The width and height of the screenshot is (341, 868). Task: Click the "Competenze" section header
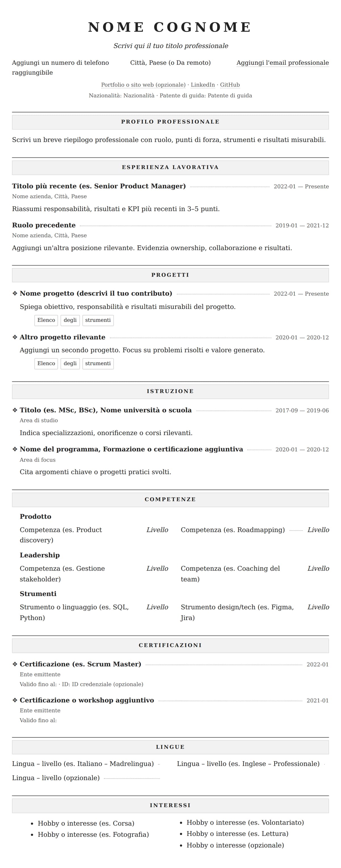170,500
